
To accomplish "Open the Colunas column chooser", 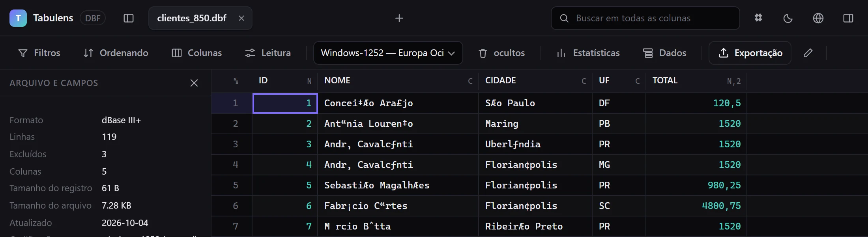I will pyautogui.click(x=197, y=53).
